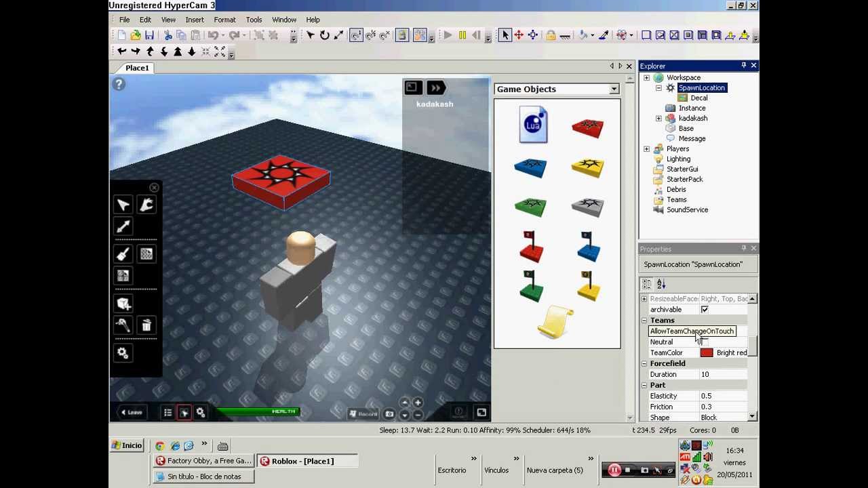The width and height of the screenshot is (868, 488).
Task: Open the Bloc de notas taskbar item
Action: pos(203,476)
